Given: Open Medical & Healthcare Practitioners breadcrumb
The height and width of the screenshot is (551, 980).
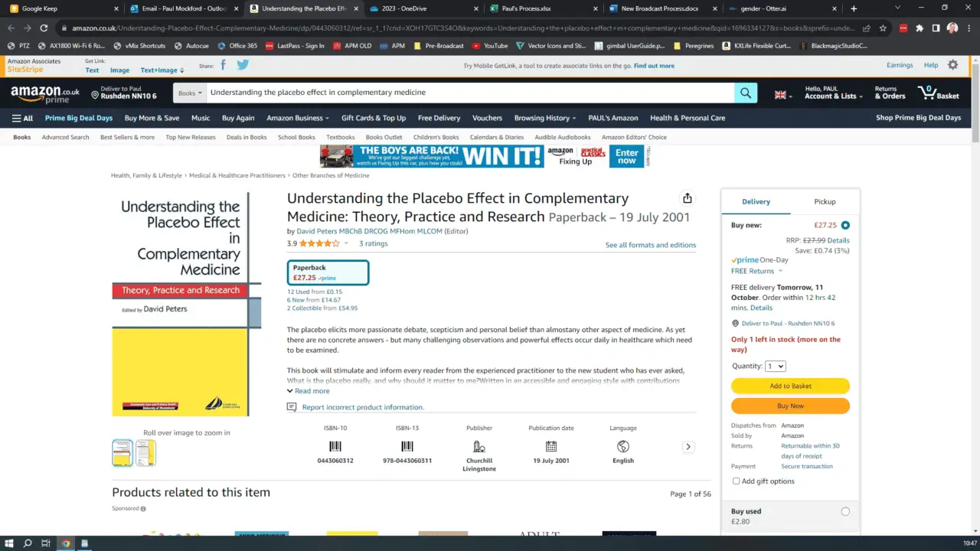Looking at the screenshot, I should coord(237,175).
